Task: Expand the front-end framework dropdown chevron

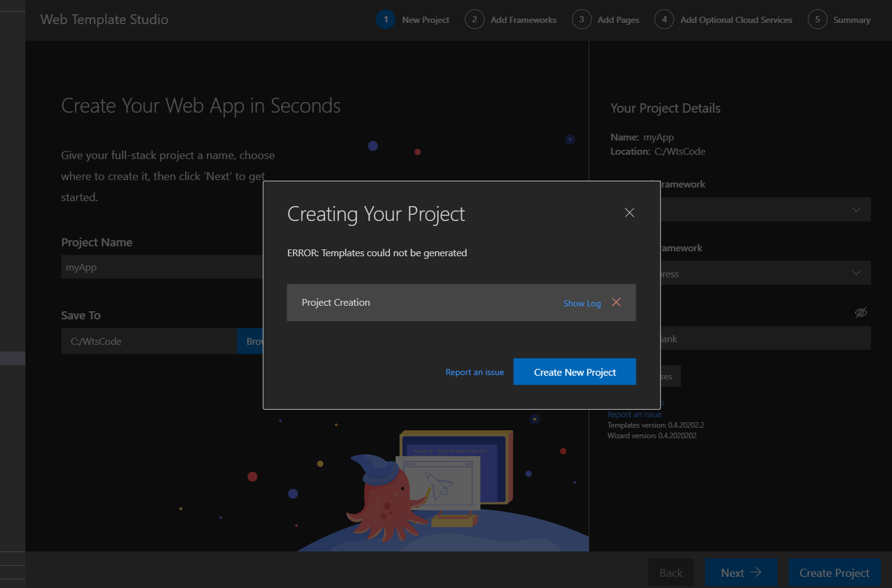Action: point(856,210)
